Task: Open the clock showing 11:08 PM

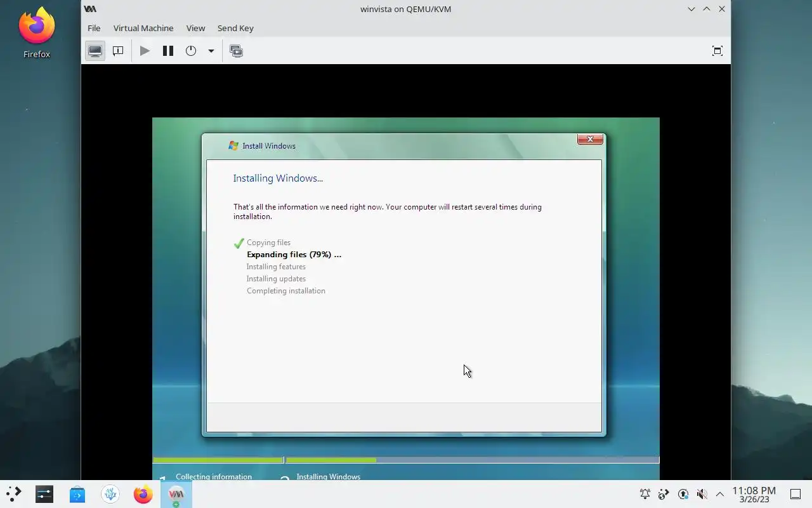Action: [754, 494]
